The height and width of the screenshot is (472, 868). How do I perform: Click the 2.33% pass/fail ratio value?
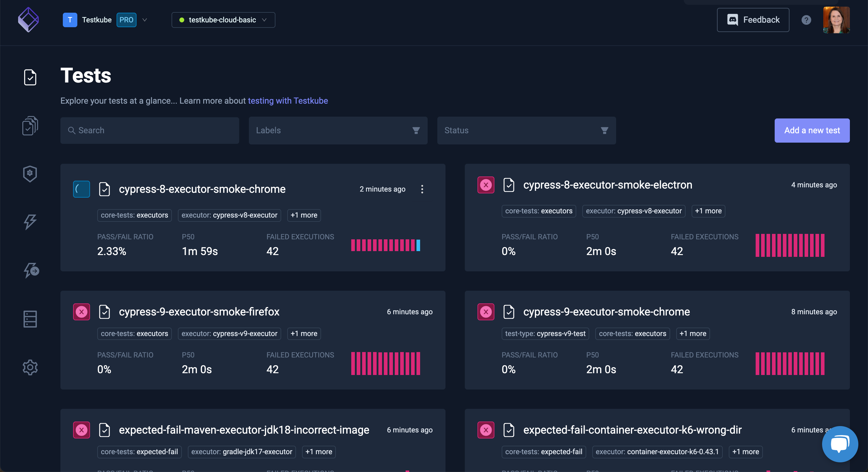[111, 251]
